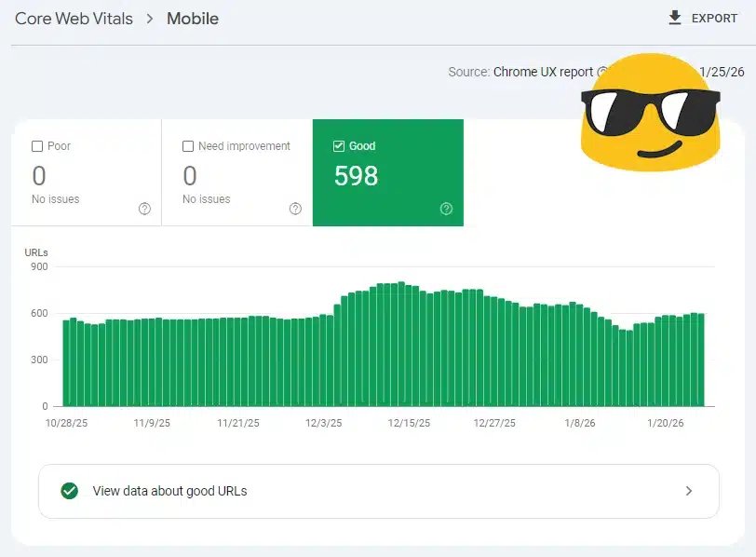Click the Chrome UX report source link

point(543,72)
